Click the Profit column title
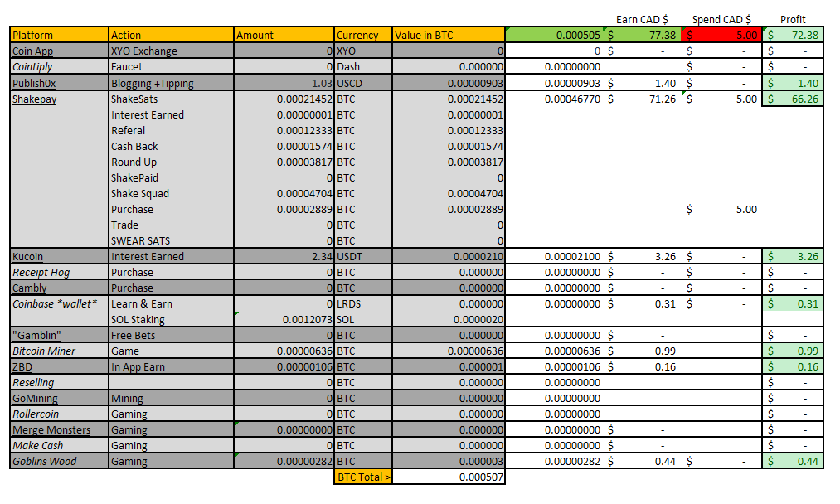 coord(793,19)
